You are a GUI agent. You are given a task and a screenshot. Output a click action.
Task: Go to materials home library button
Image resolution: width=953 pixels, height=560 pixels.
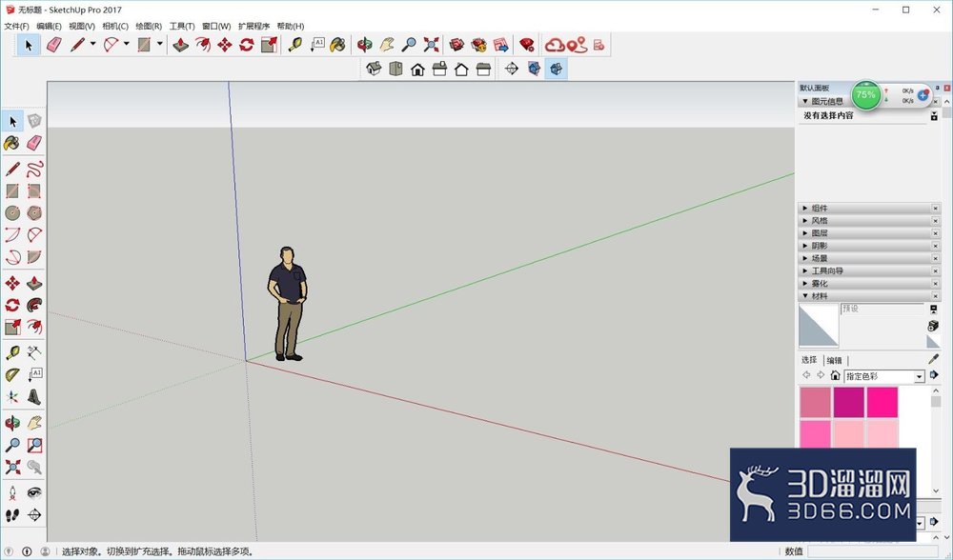835,375
